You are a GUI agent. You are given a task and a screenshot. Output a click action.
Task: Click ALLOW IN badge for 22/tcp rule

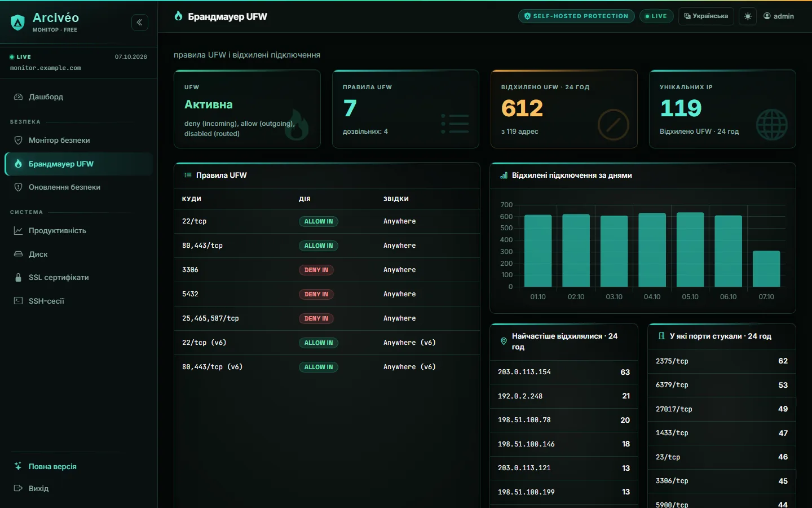point(319,221)
